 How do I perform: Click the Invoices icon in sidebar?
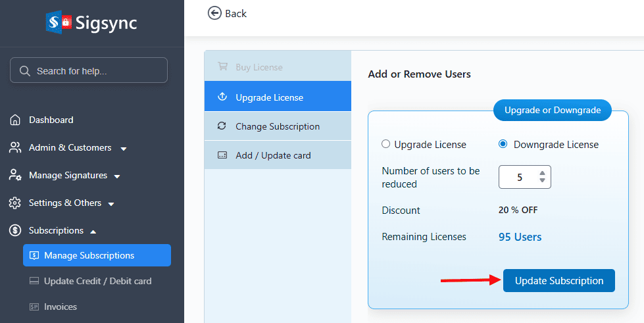(x=35, y=307)
